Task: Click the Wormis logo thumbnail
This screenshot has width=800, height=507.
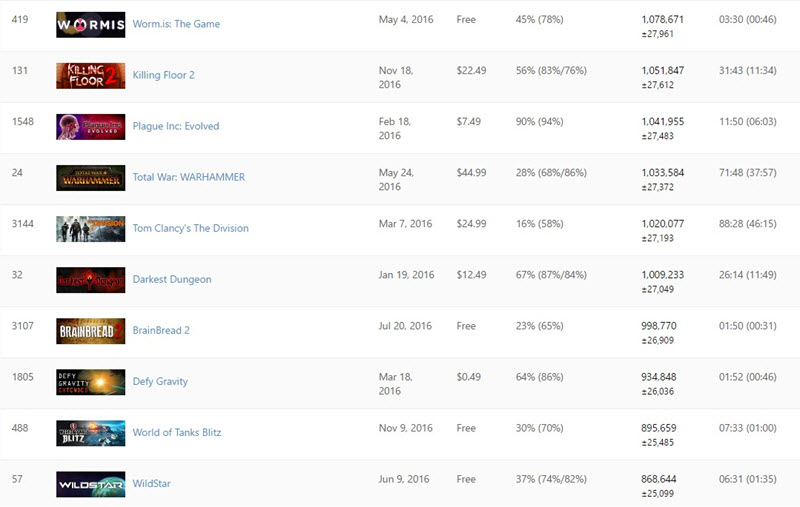Action: pyautogui.click(x=91, y=24)
